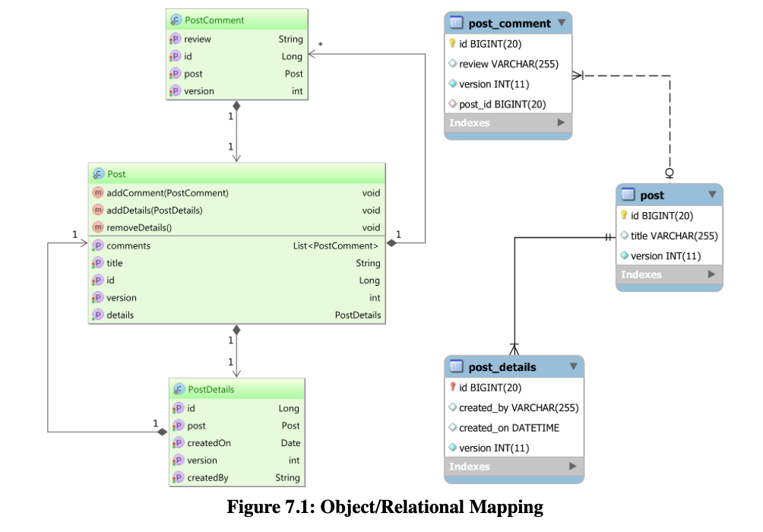763x532 pixels.
Task: Click the property icon beside title in Post
Action: click(98, 263)
